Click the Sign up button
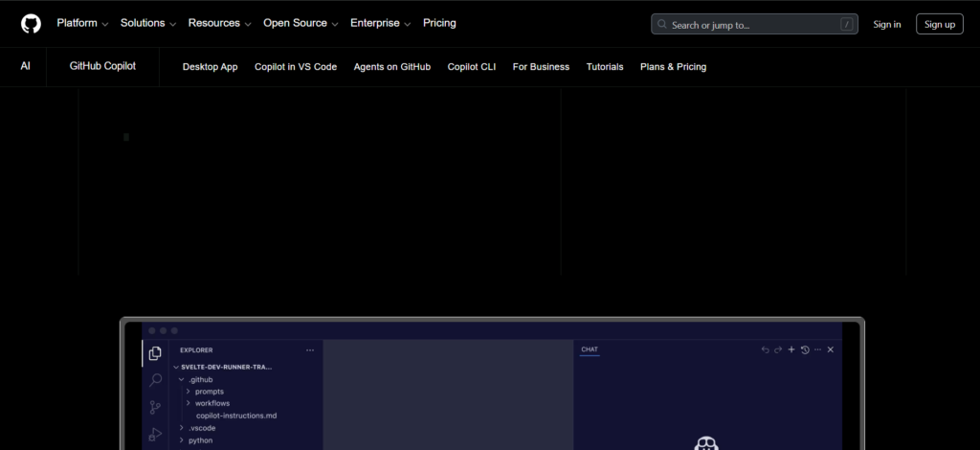Viewport: 980px width, 450px height. coord(940,24)
